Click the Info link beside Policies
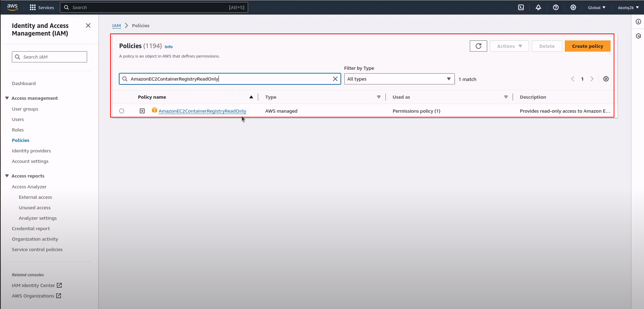Viewport: 644px width, 309px height. click(169, 47)
